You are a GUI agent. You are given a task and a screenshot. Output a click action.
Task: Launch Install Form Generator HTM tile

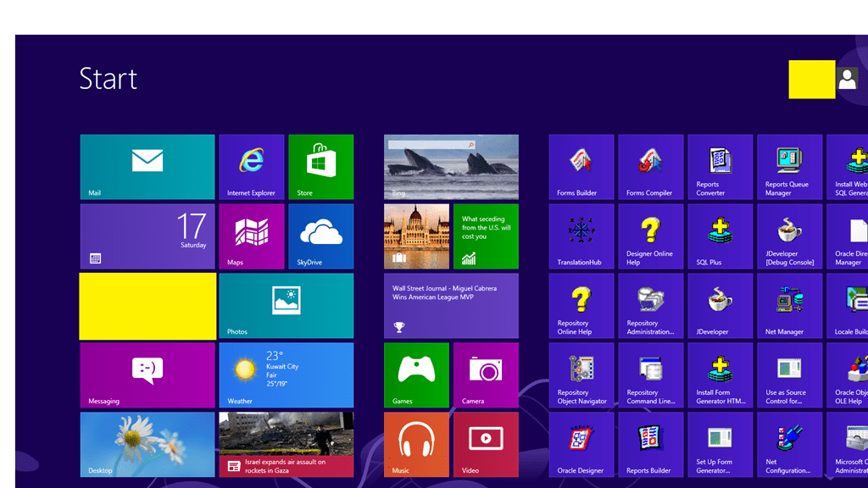721,375
